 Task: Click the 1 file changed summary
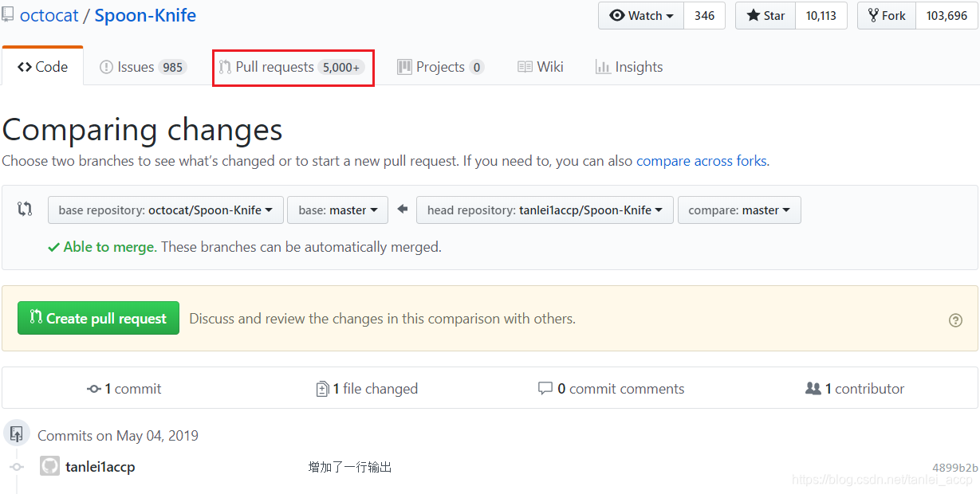click(367, 389)
